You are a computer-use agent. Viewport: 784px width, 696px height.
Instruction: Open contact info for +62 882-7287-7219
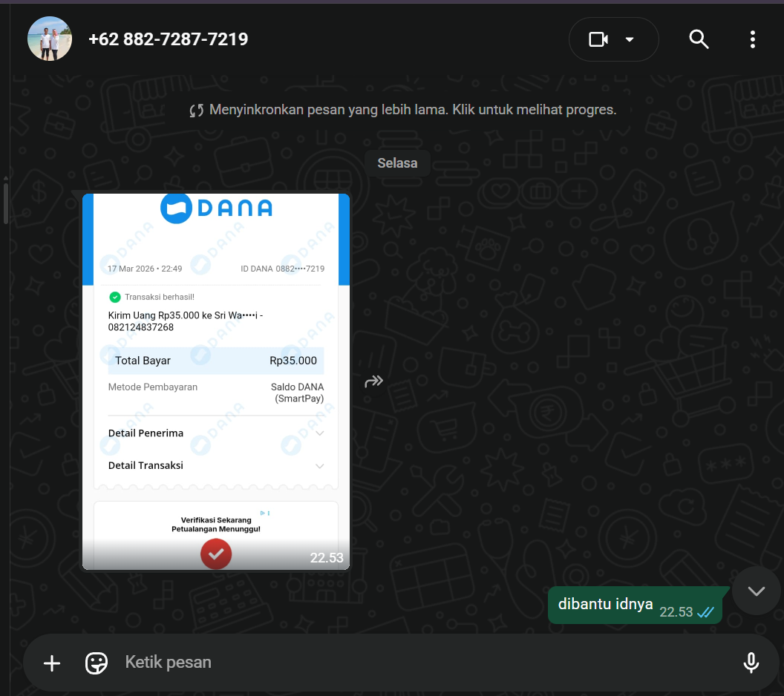click(168, 39)
